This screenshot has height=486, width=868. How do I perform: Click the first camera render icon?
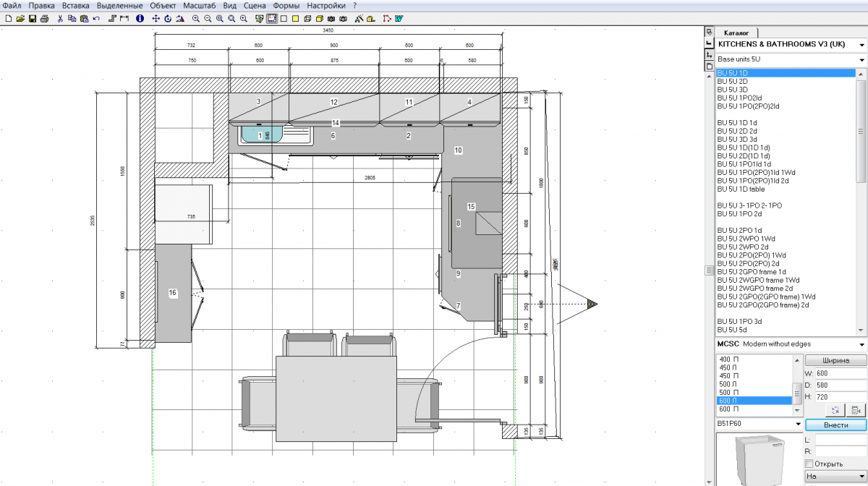point(331,18)
